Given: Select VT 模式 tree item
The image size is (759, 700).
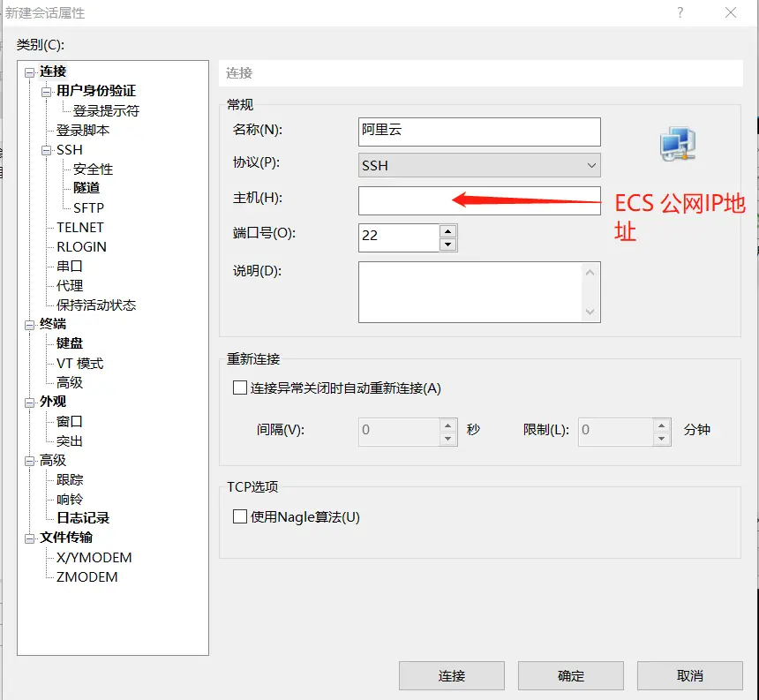Looking at the screenshot, I should click(x=79, y=364).
